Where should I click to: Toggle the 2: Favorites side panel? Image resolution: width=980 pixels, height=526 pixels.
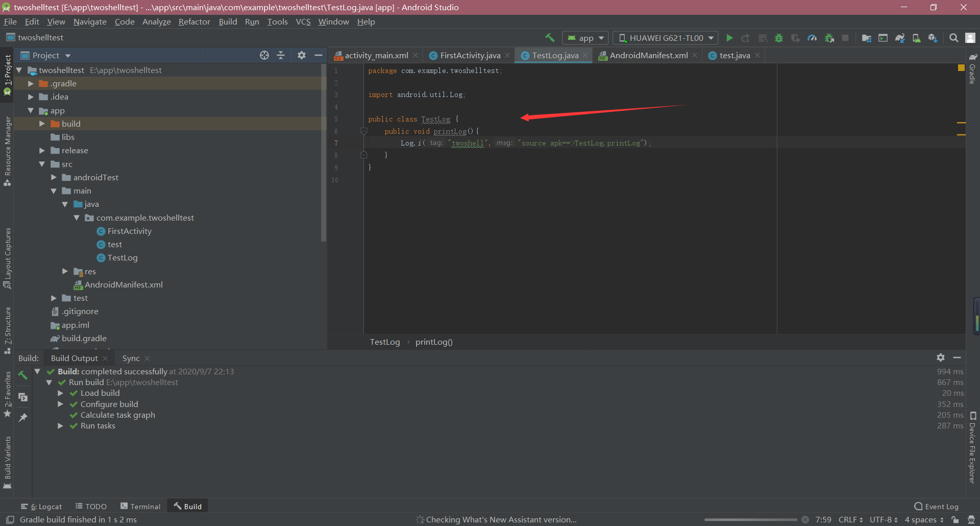(x=7, y=394)
